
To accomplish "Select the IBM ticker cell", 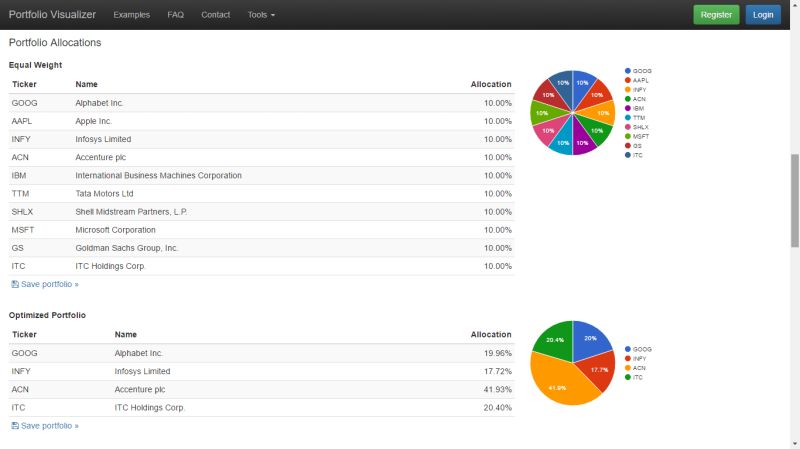I will 19,176.
